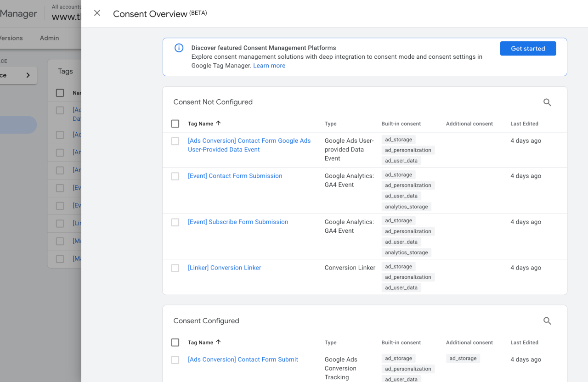Search the Consent Configured table
Image resolution: width=588 pixels, height=382 pixels.
[x=547, y=321]
